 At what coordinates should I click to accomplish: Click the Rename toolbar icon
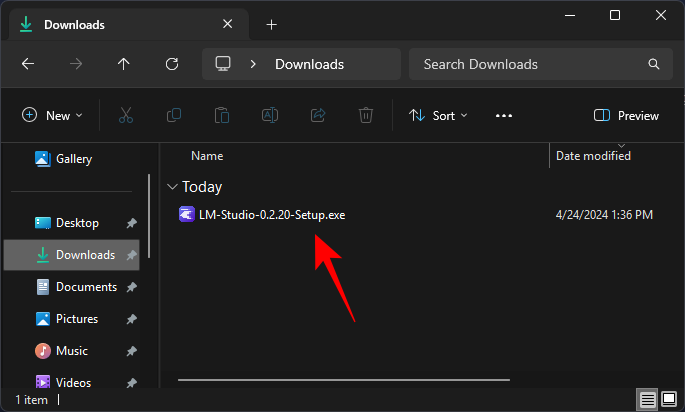270,115
